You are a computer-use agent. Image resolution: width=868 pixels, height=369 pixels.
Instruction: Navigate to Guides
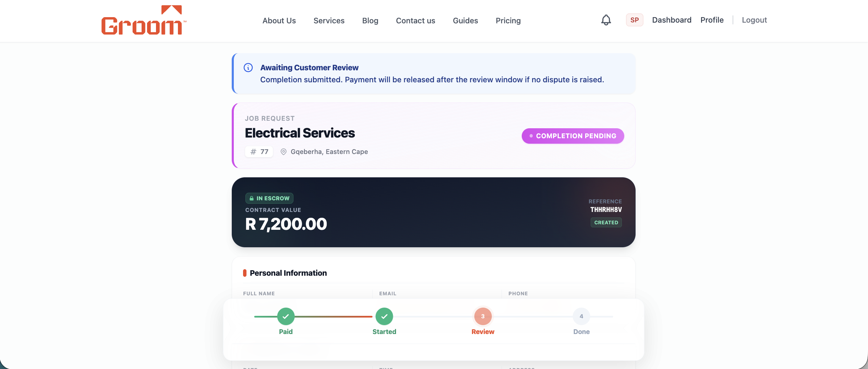pos(465,21)
